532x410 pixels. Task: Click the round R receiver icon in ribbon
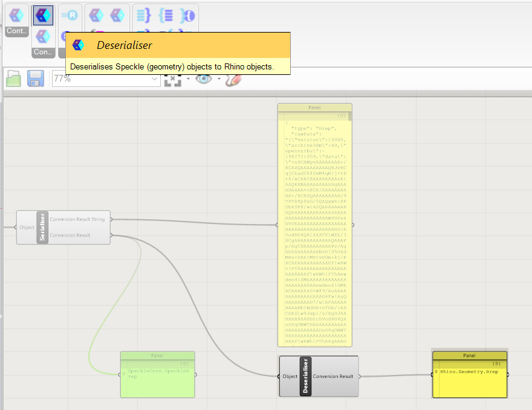70,16
